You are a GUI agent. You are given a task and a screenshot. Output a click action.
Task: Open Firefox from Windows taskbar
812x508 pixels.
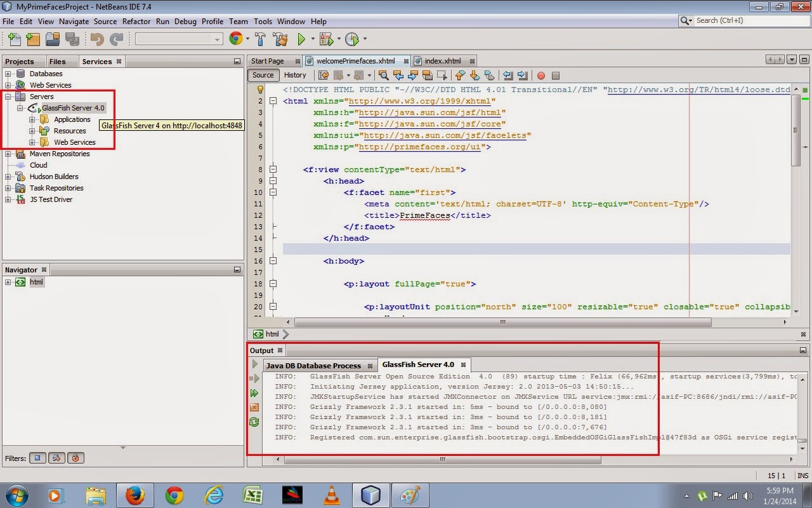[135, 495]
